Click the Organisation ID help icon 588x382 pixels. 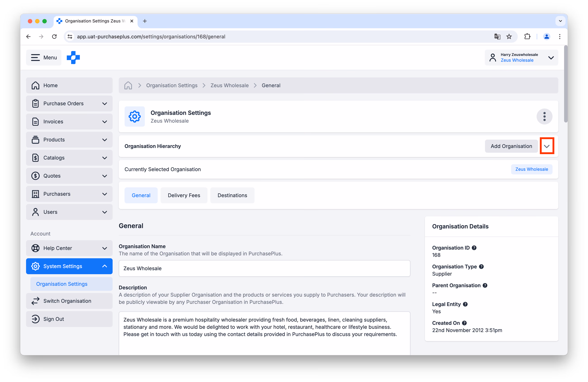tap(474, 248)
